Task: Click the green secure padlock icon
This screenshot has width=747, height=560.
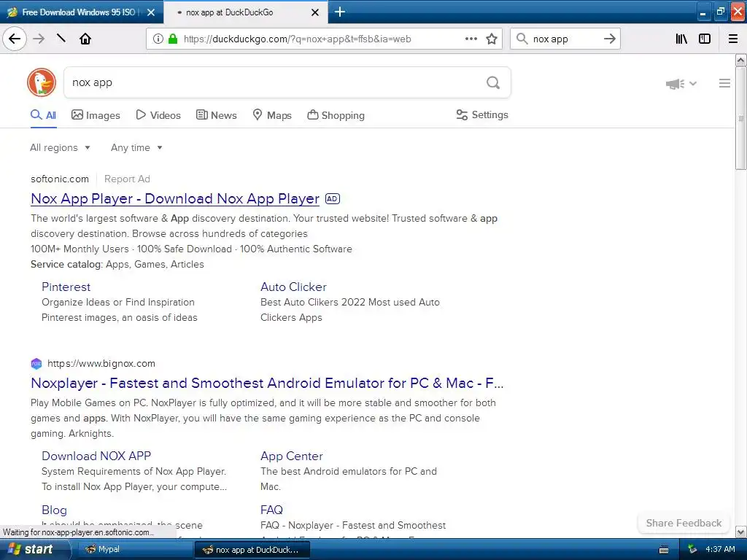Action: [x=173, y=39]
